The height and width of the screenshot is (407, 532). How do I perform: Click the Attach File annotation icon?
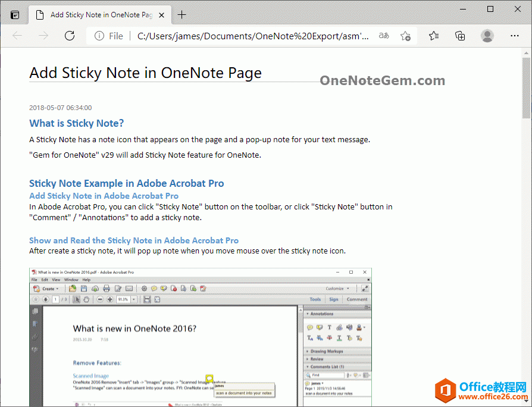339,327
